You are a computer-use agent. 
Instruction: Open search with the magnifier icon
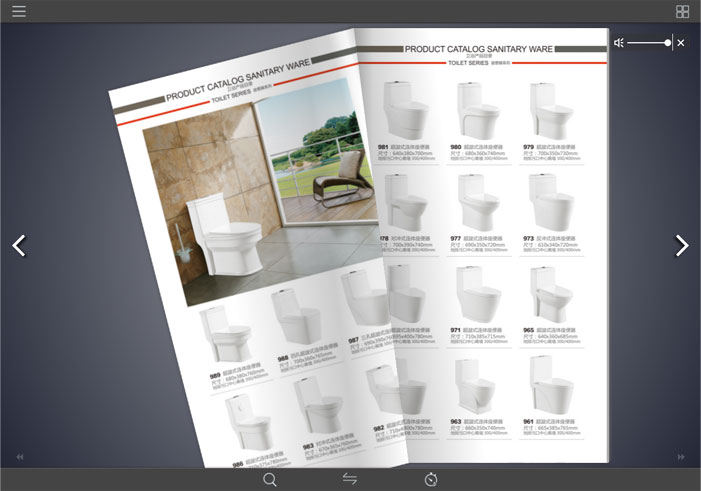coord(270,479)
